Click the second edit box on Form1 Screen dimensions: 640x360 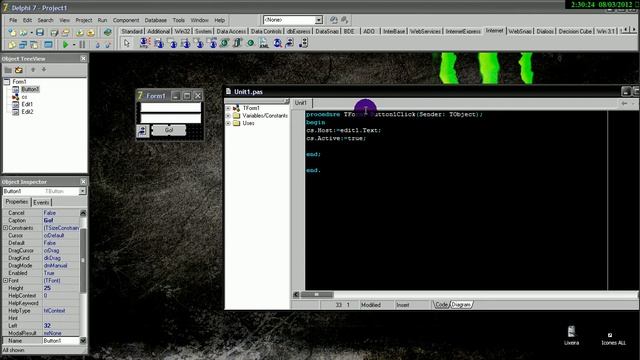pyautogui.click(x=171, y=118)
